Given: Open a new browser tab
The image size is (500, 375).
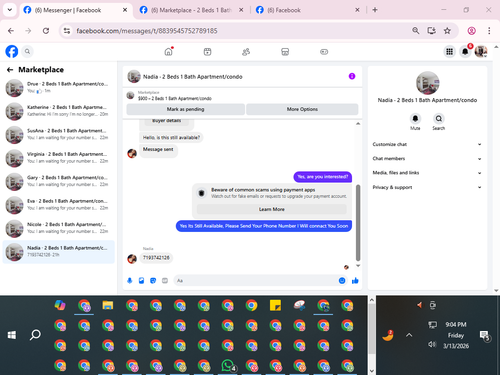Looking at the screenshot, I should point(375,10).
